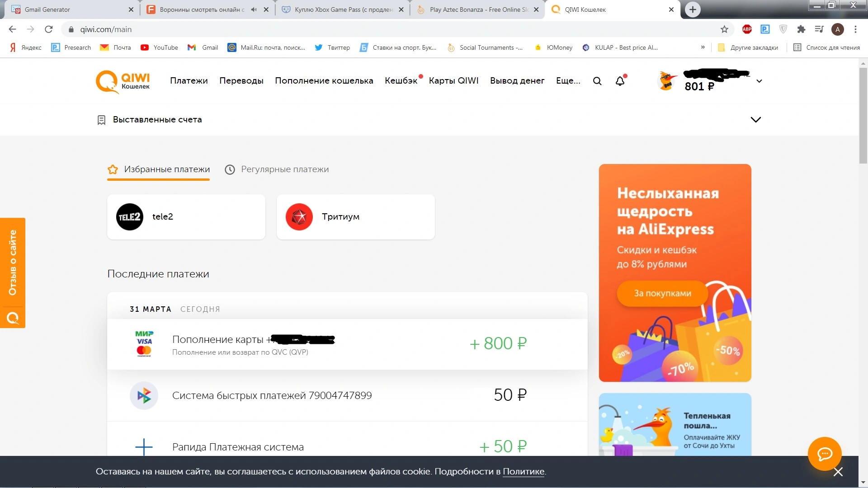Screen dimensions: 868x488
Task: Click the QIWI bird profile avatar
Action: pyautogui.click(x=667, y=81)
